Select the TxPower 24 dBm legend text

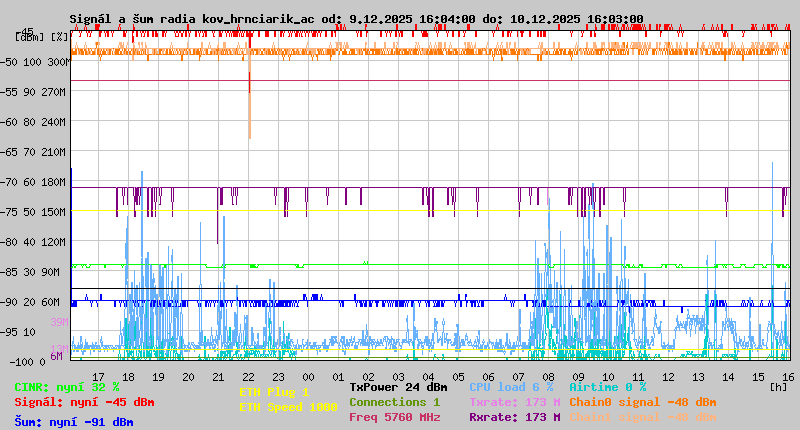pos(398,386)
